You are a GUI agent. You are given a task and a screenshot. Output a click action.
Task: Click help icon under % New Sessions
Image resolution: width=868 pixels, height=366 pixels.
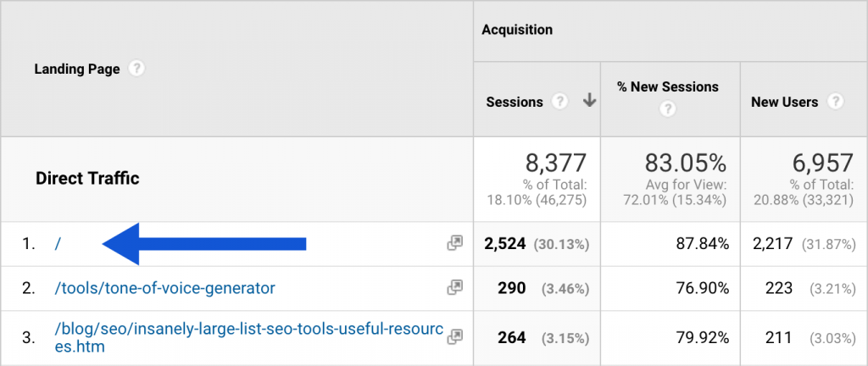[x=669, y=108]
